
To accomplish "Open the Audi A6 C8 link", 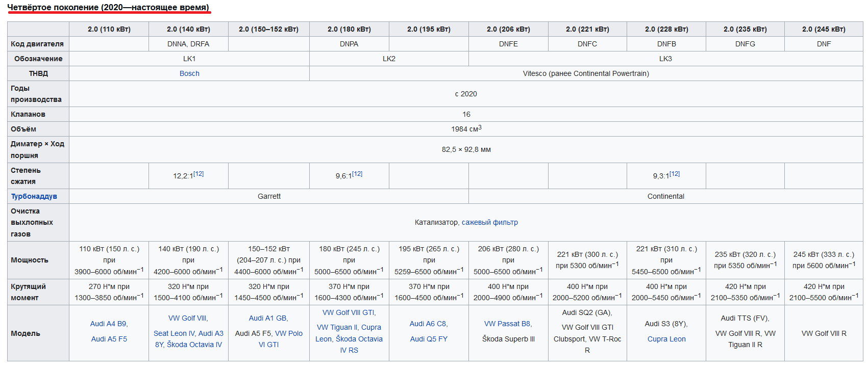I will point(428,324).
